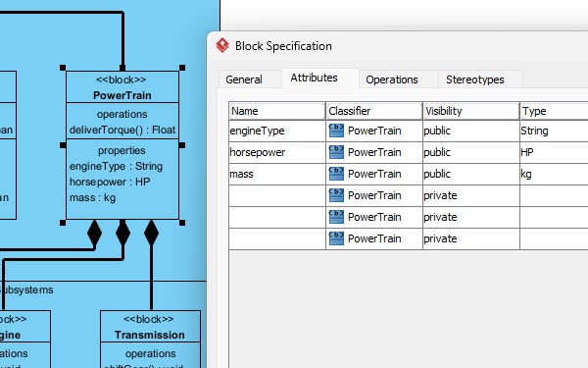Image resolution: width=588 pixels, height=368 pixels.
Task: Sort by the Classifier column header
Action: pos(374,111)
